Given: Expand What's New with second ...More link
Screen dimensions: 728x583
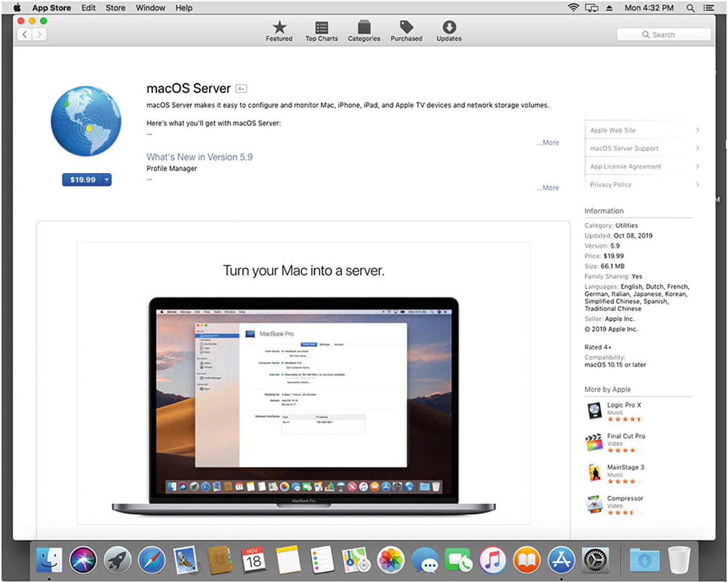Looking at the screenshot, I should 548,188.
